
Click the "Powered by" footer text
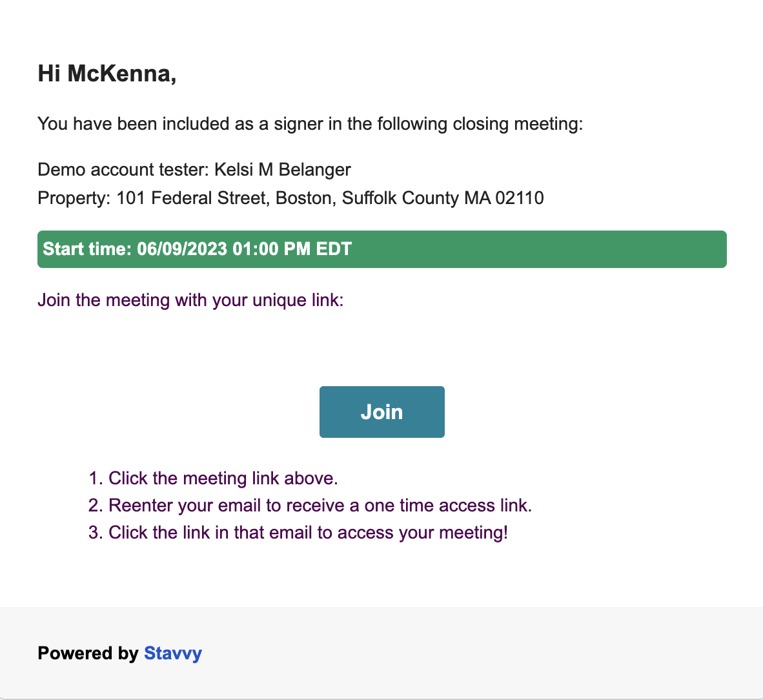[x=88, y=654]
